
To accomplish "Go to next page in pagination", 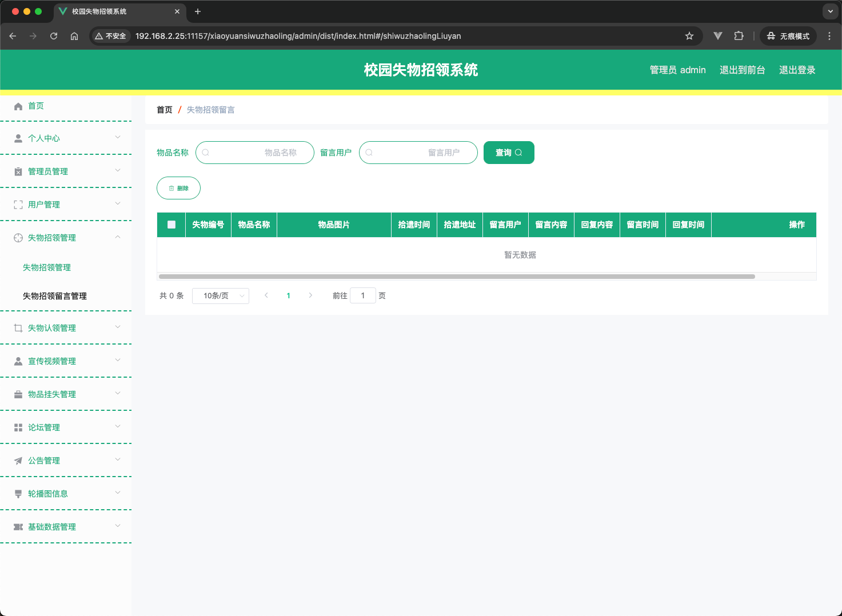I will tap(310, 295).
